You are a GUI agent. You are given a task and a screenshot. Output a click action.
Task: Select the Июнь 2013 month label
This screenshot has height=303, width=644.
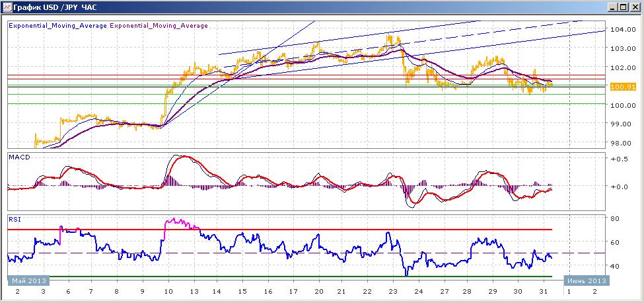point(587,281)
